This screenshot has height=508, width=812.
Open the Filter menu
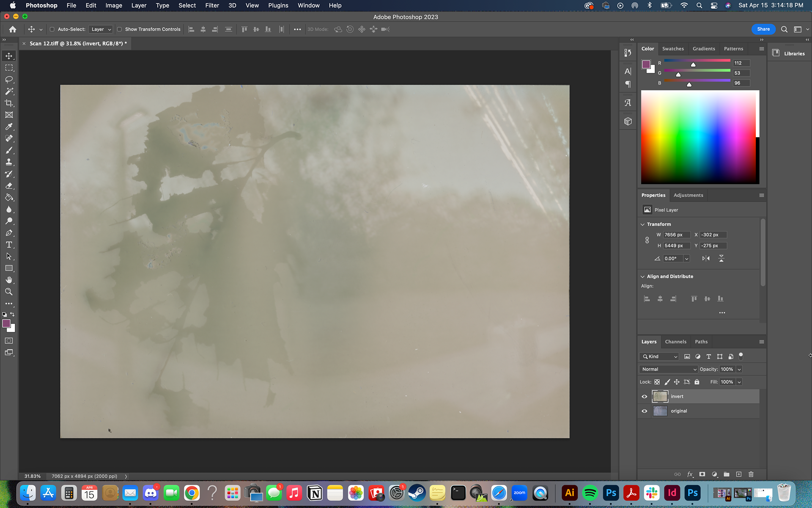tap(212, 6)
